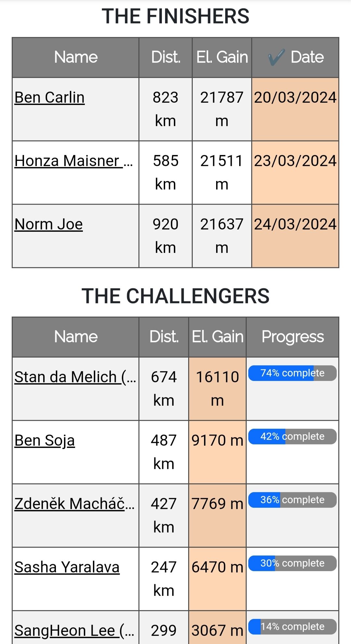Screen dimensions: 351x644
Task: Click the 74% complete progress bar
Action: (x=292, y=373)
